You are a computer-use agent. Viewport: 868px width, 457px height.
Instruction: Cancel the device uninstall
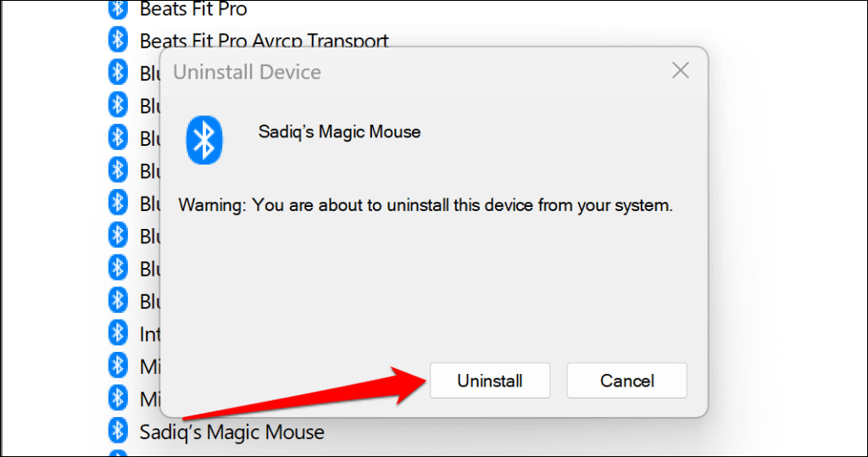click(626, 381)
